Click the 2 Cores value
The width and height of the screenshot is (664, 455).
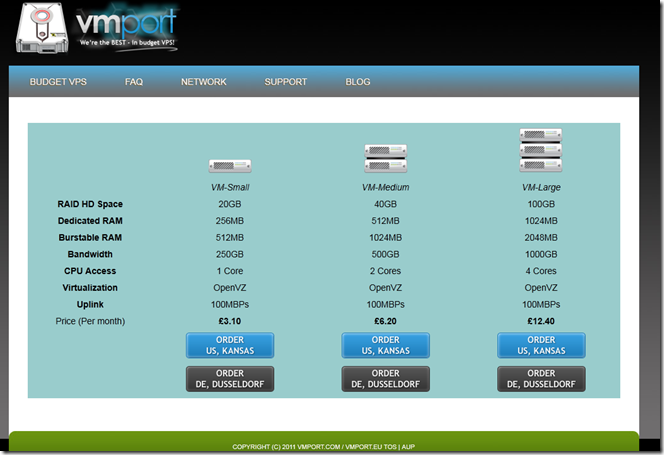[x=385, y=271]
